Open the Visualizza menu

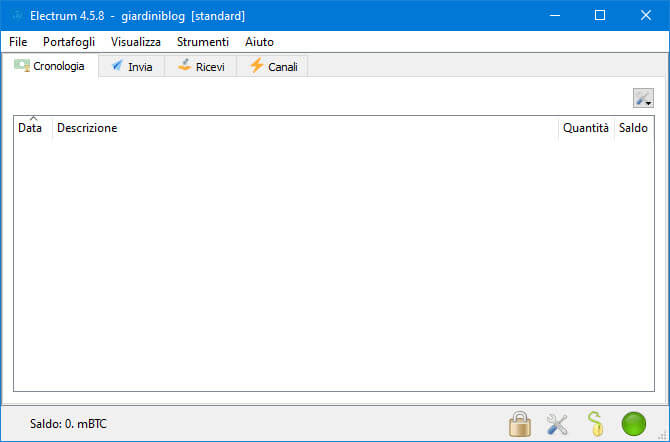click(135, 42)
